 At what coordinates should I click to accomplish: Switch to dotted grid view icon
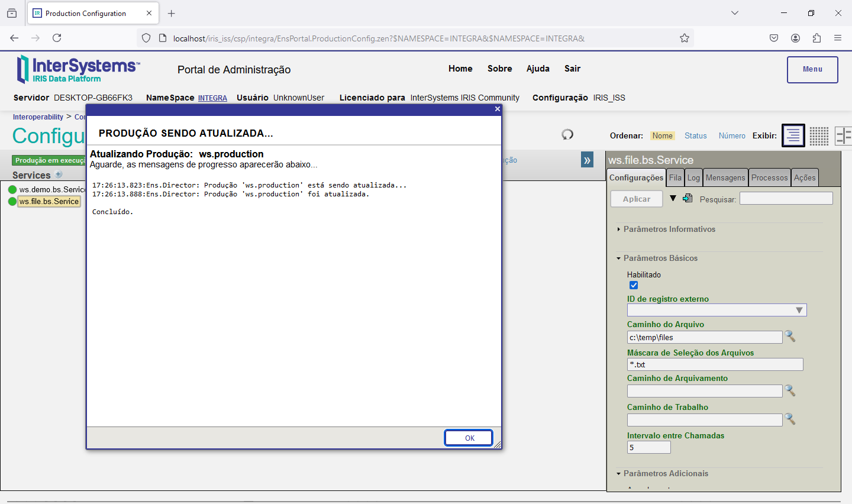click(819, 135)
